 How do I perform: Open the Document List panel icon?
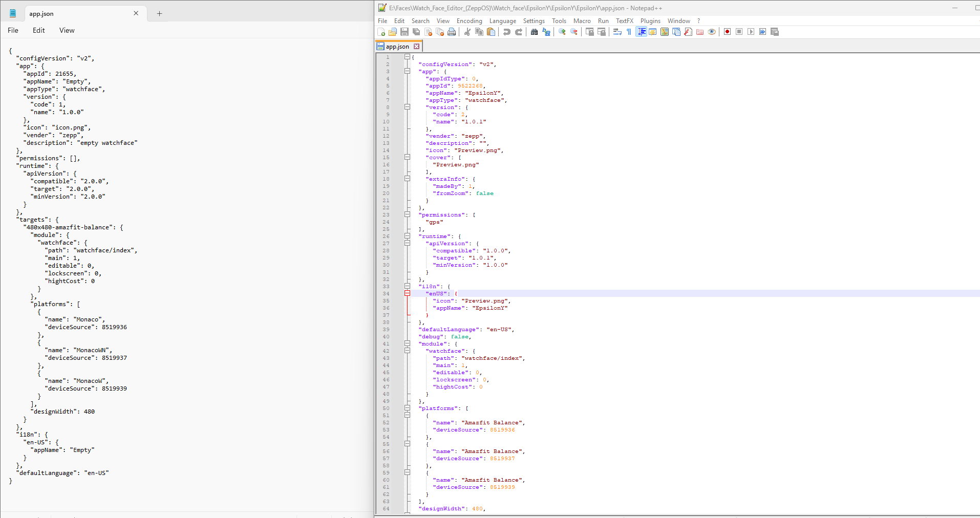point(676,32)
